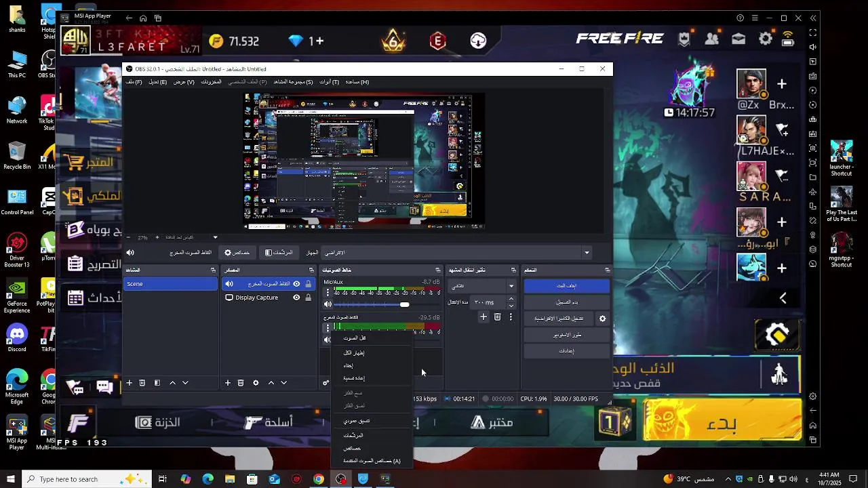Open Mic/Aux three-dot options menu

tap(328, 293)
